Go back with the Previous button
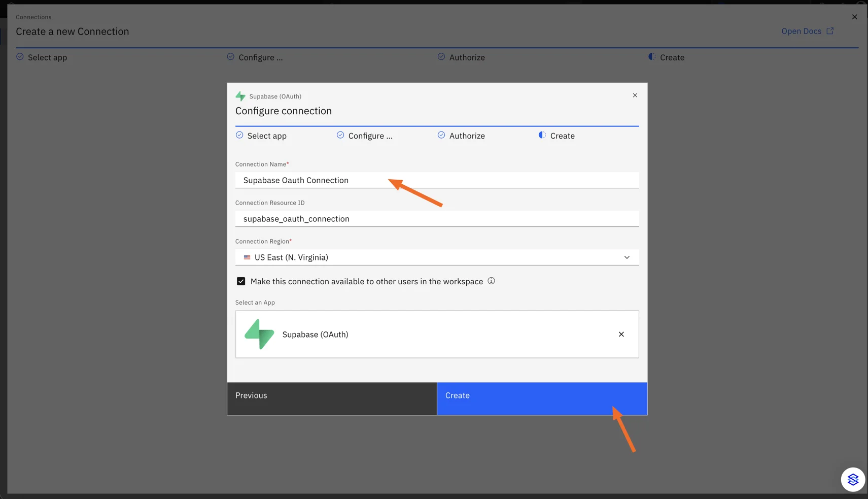The image size is (868, 499). (332, 398)
